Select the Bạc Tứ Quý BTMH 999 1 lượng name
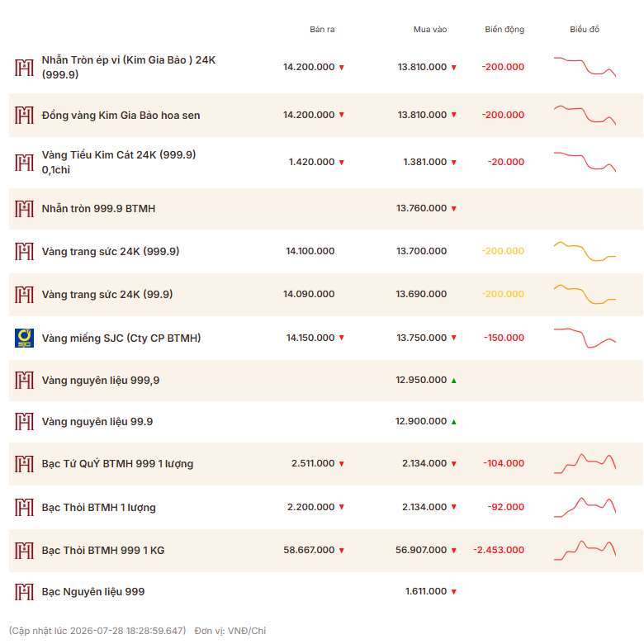The image size is (644, 644). [x=117, y=464]
